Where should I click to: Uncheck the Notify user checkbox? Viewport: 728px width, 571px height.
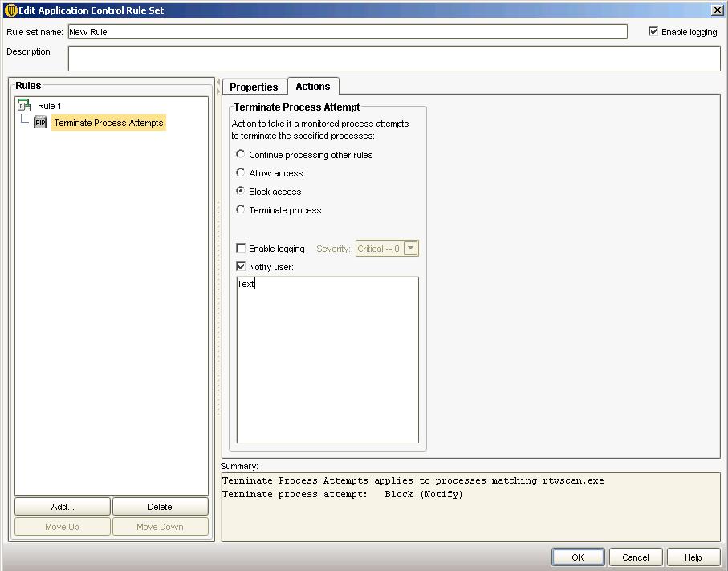coord(241,266)
